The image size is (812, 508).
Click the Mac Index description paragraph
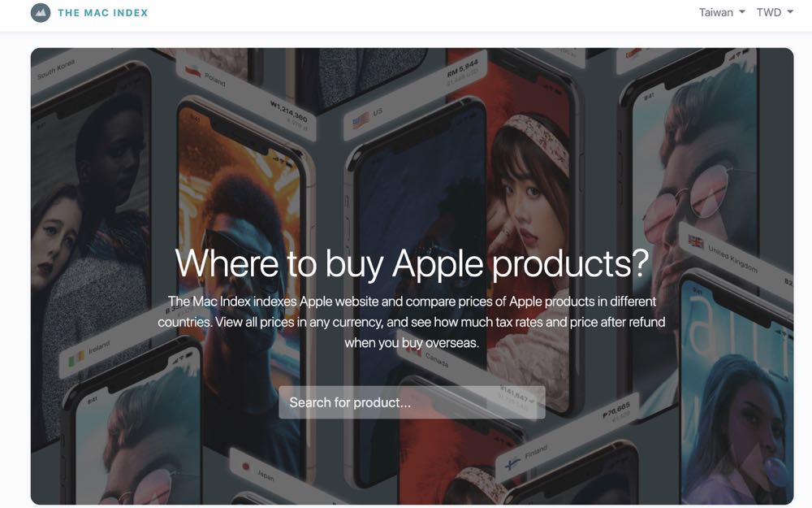point(412,322)
